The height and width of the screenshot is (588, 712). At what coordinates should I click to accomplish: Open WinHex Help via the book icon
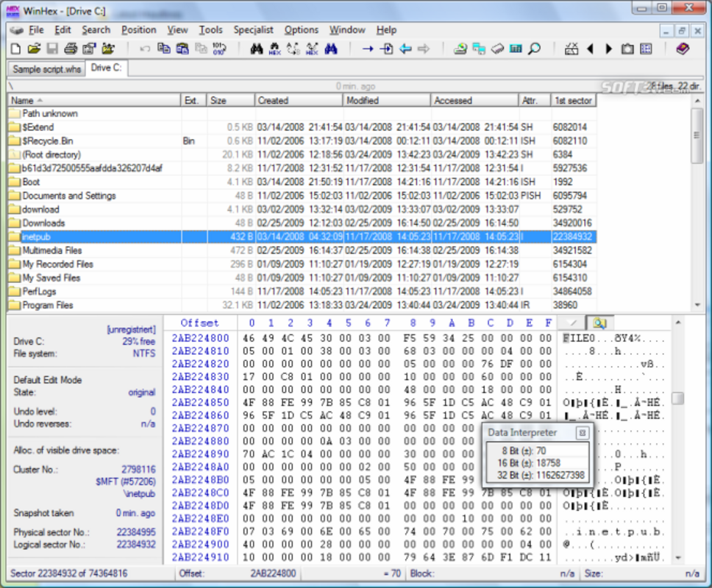pos(682,49)
